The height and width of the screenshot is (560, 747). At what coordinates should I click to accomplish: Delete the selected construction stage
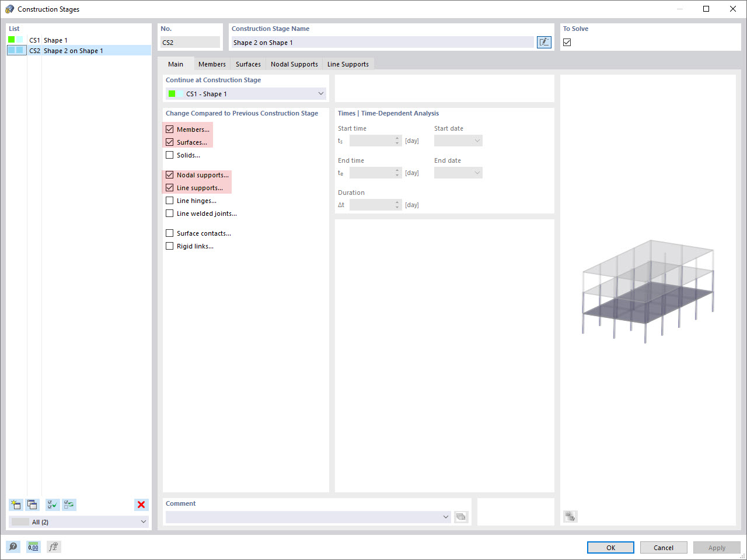click(x=141, y=505)
